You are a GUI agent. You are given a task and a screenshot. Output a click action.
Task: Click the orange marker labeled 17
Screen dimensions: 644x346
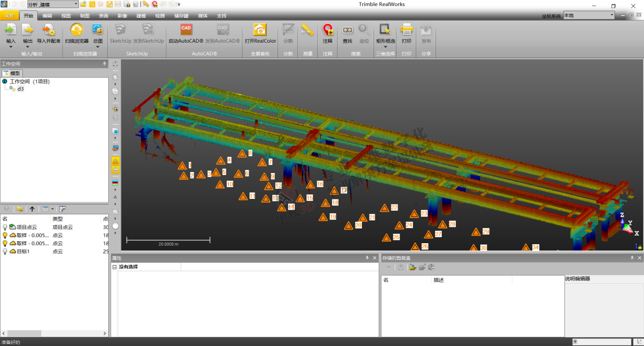coord(334,191)
